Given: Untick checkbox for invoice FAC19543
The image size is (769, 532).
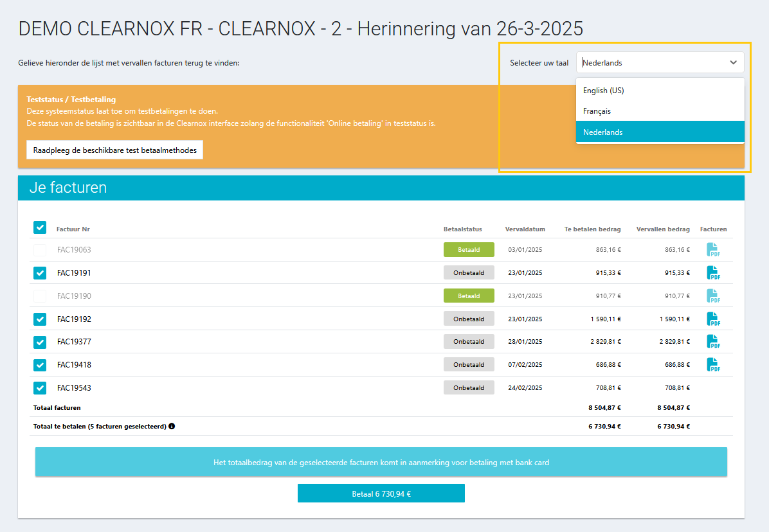Looking at the screenshot, I should [x=40, y=388].
